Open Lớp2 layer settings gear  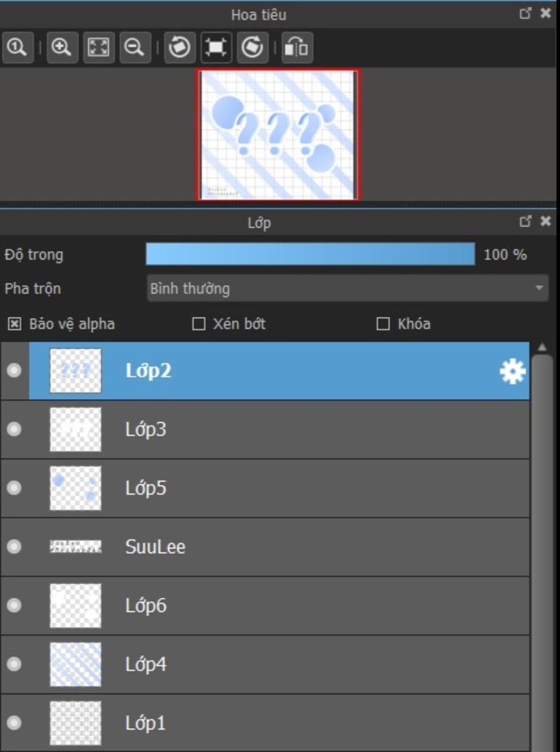pos(512,371)
